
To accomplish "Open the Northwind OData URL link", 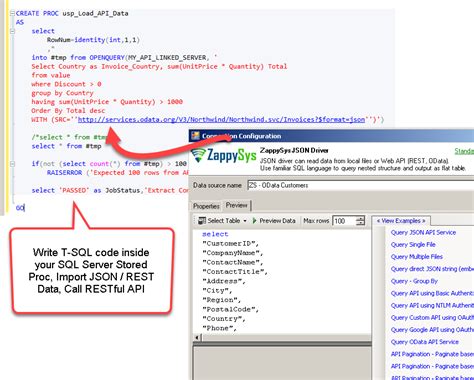I will (x=221, y=119).
